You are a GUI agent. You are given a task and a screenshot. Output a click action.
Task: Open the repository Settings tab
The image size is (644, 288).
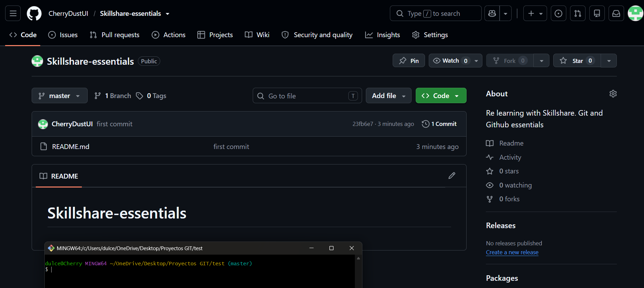tap(430, 35)
